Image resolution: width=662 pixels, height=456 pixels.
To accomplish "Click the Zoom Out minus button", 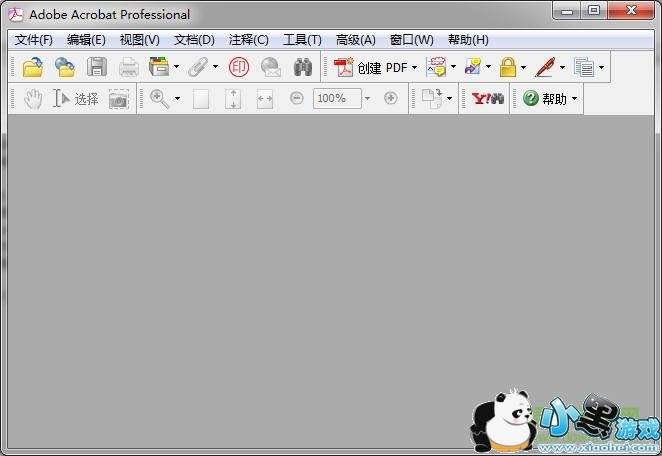I will [x=297, y=98].
